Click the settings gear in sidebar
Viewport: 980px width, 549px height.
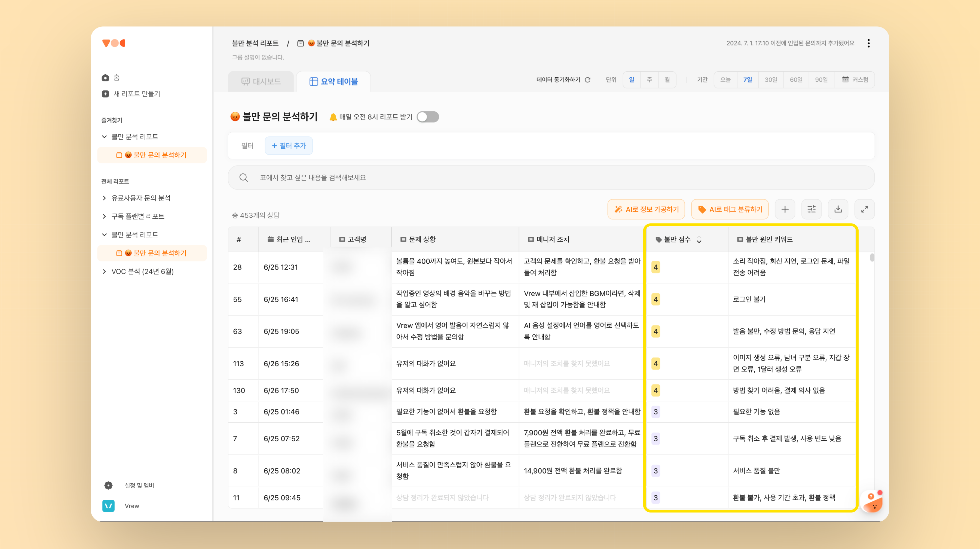[x=108, y=486]
